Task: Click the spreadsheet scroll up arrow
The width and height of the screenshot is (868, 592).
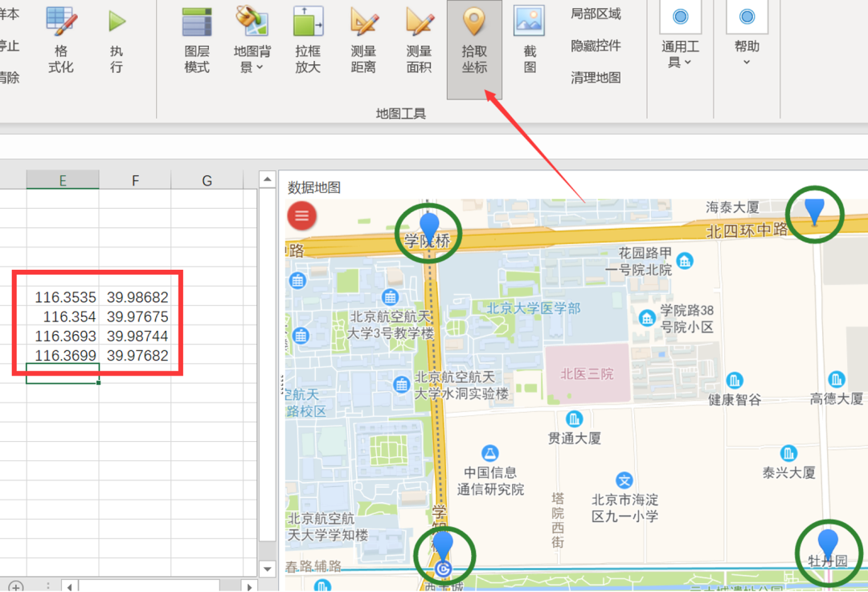Action: tap(268, 179)
